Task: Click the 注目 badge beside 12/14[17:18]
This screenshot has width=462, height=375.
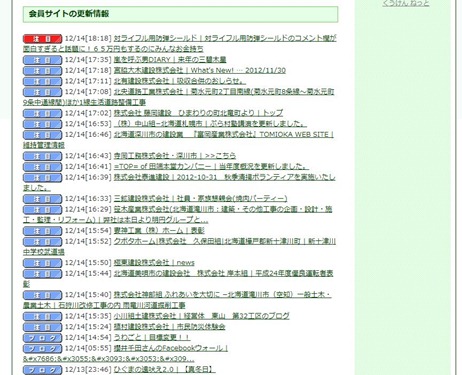Action: pos(42,71)
